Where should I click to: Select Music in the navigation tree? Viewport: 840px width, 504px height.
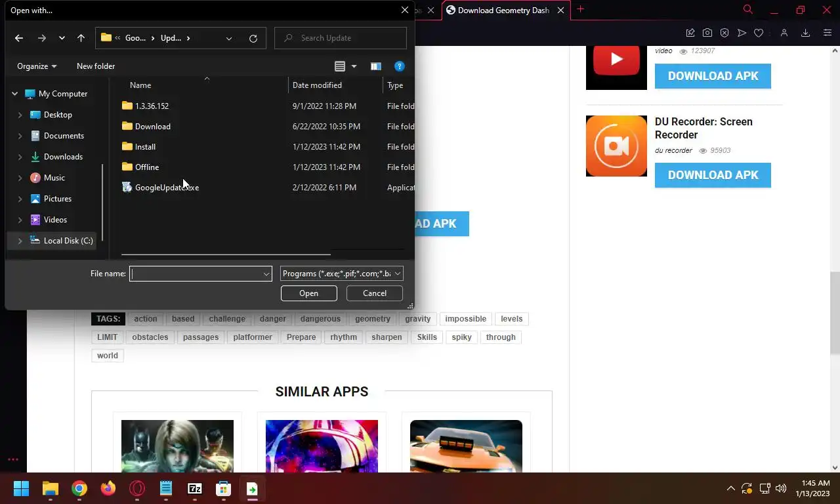[54, 178]
